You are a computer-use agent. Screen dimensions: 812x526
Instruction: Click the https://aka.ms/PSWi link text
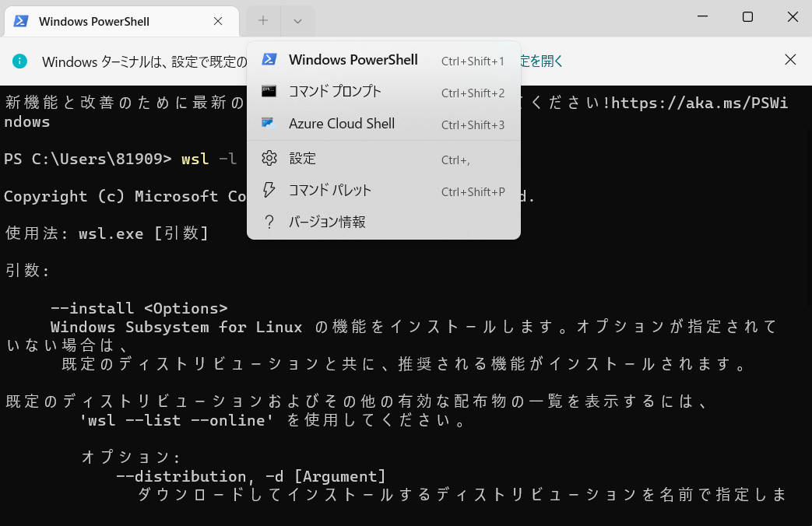click(x=700, y=103)
